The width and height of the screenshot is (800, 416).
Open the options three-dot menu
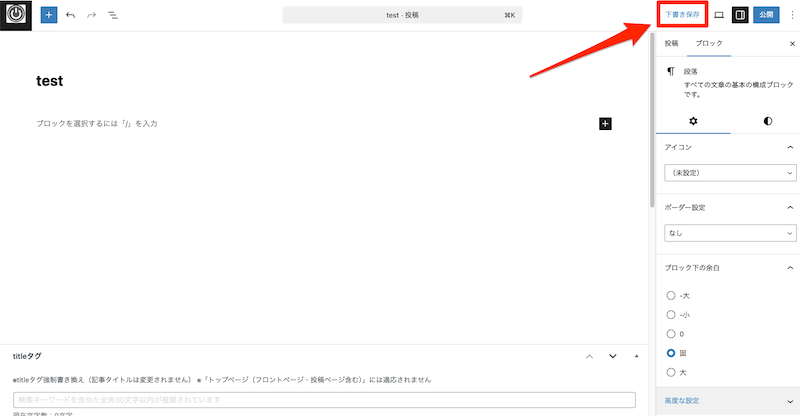tap(792, 15)
